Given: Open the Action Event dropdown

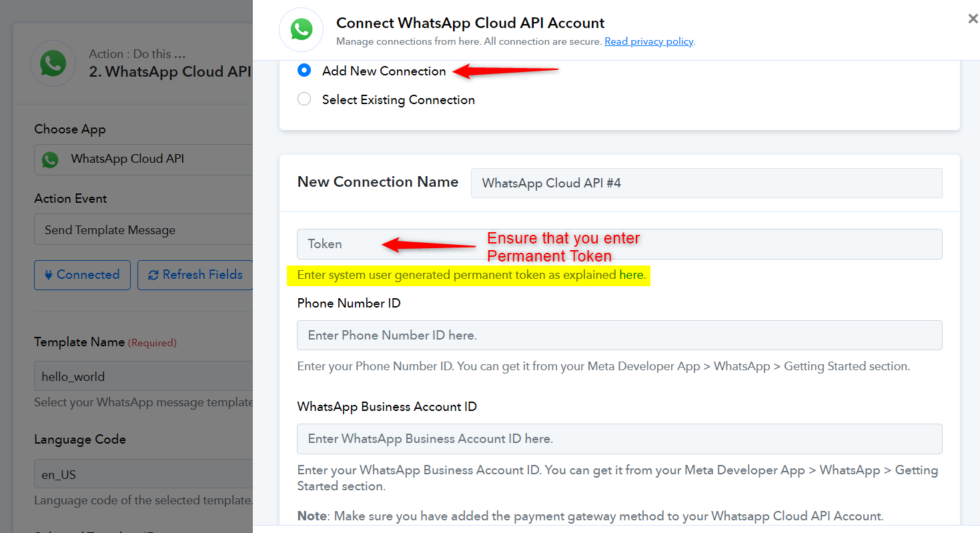Looking at the screenshot, I should (x=143, y=230).
